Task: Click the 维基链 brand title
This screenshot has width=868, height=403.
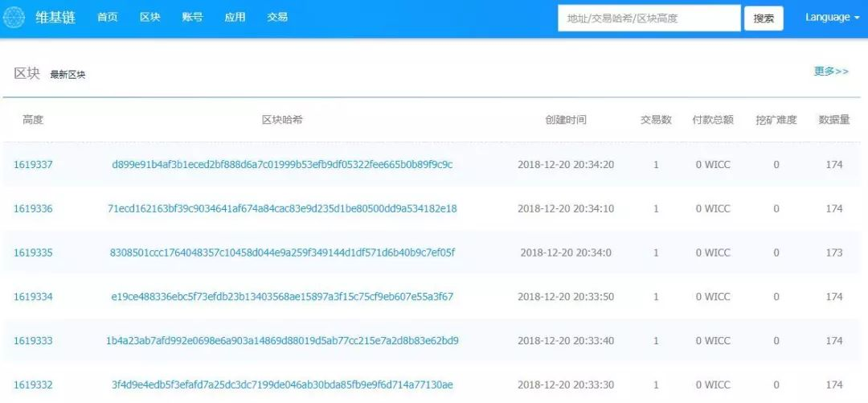Action: click(x=55, y=17)
